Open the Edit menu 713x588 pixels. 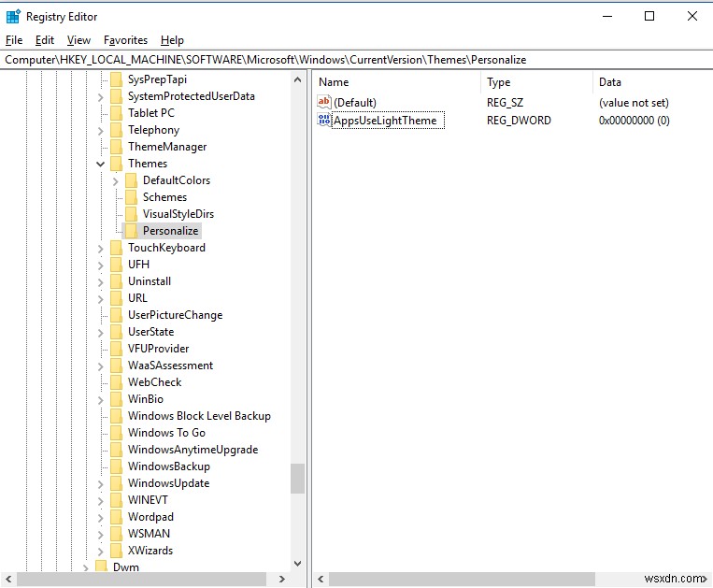tap(45, 40)
